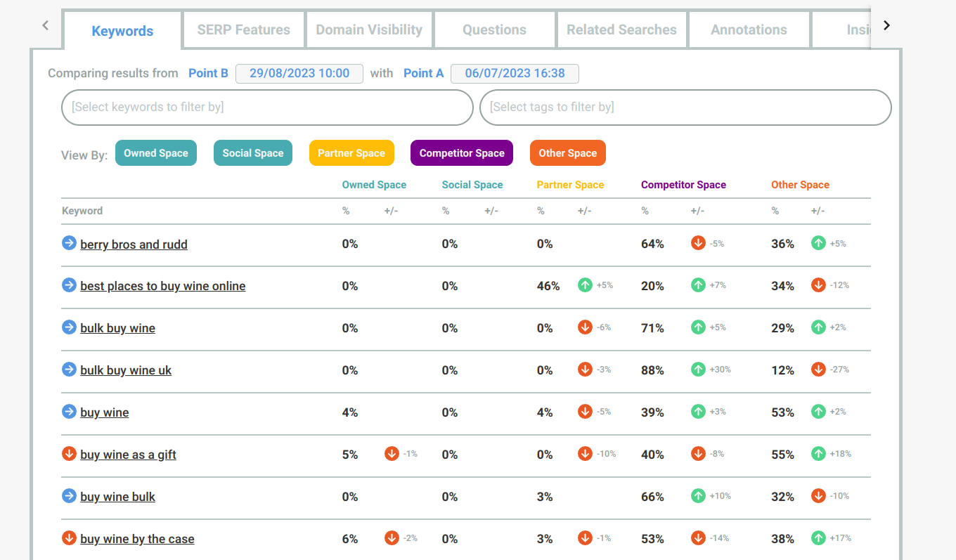The height and width of the screenshot is (560, 956).
Task: Click the red down arrow for buy wine by the case Owned -2%
Action: tap(392, 538)
